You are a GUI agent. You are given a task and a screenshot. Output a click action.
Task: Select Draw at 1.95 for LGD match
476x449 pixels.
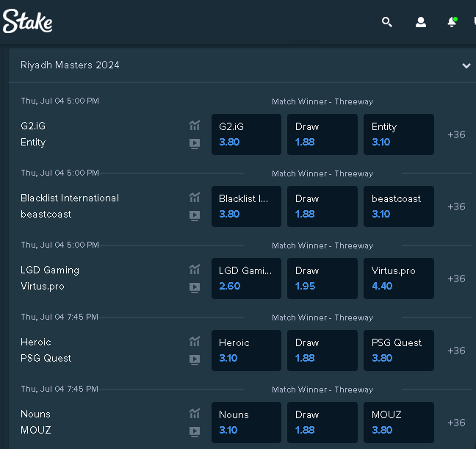click(x=322, y=279)
